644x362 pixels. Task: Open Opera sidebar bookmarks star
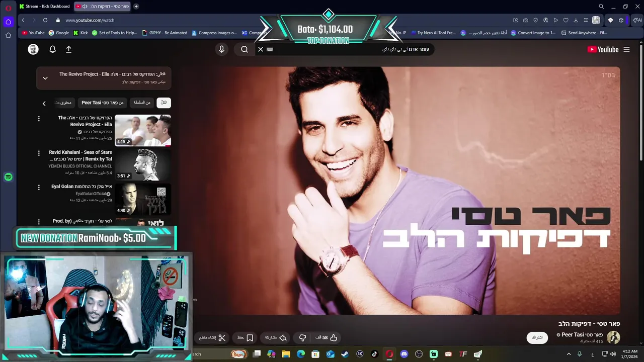click(x=8, y=35)
